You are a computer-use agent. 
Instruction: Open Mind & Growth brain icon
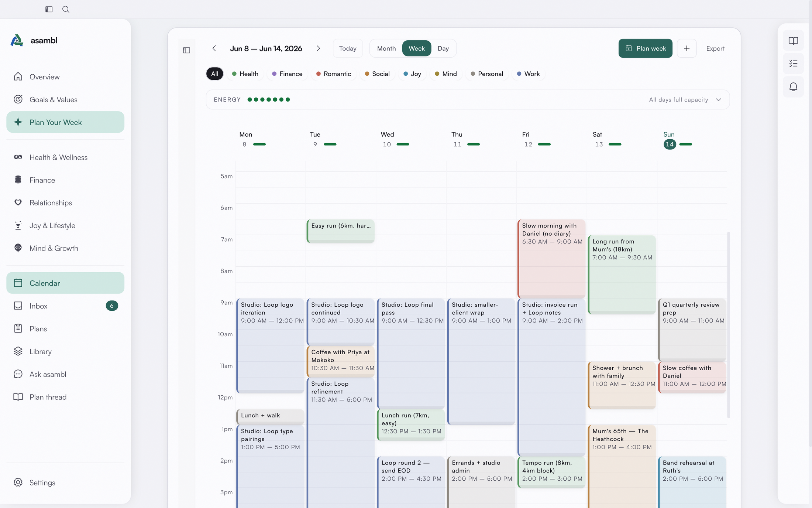pos(18,248)
